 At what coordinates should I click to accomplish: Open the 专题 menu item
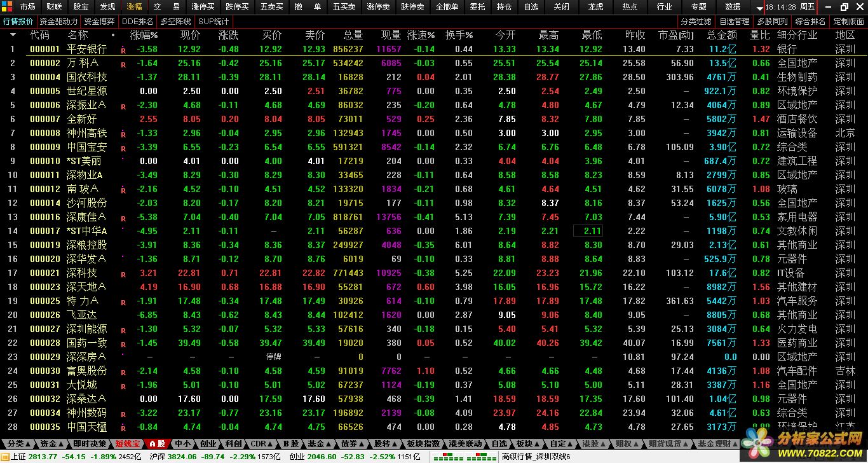pos(698,7)
